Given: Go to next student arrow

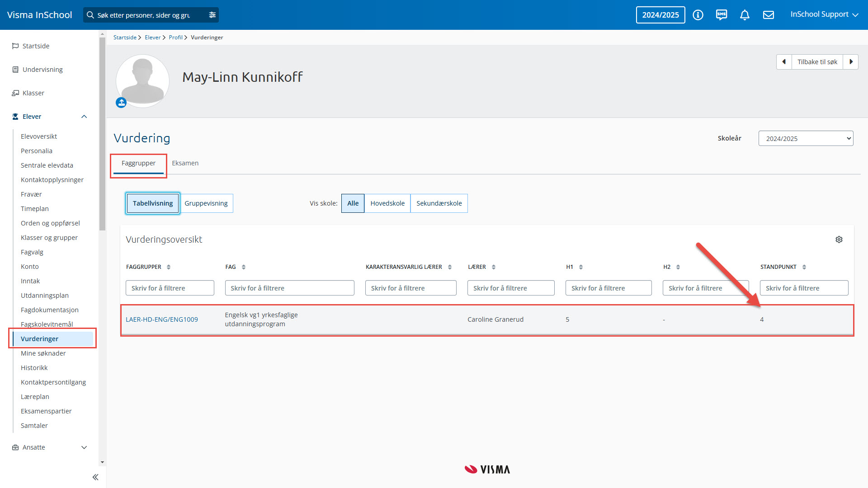Looking at the screenshot, I should [x=851, y=62].
